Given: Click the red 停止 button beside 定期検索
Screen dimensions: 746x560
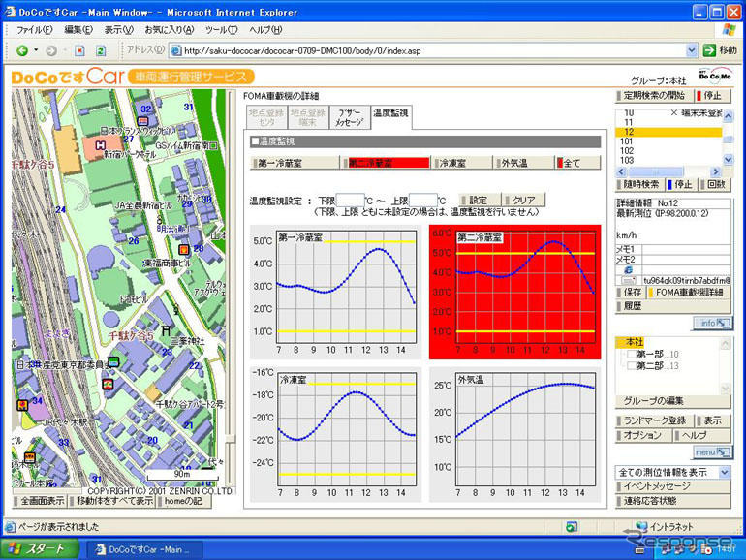Looking at the screenshot, I should click(712, 95).
